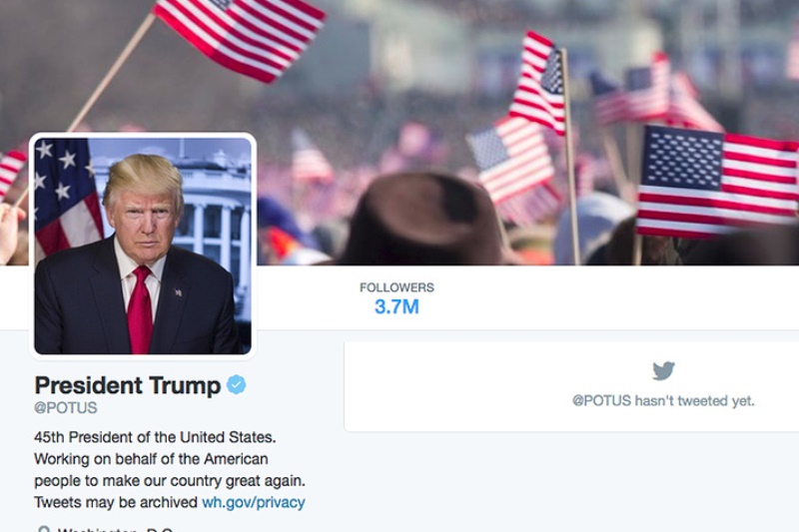Open the President Trump profile photo

[x=143, y=246]
